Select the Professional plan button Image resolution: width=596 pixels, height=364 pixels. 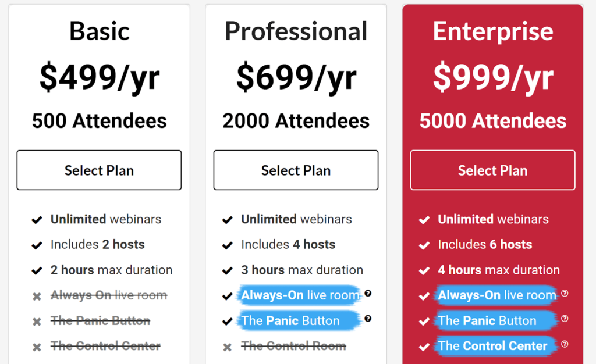pyautogui.click(x=296, y=170)
